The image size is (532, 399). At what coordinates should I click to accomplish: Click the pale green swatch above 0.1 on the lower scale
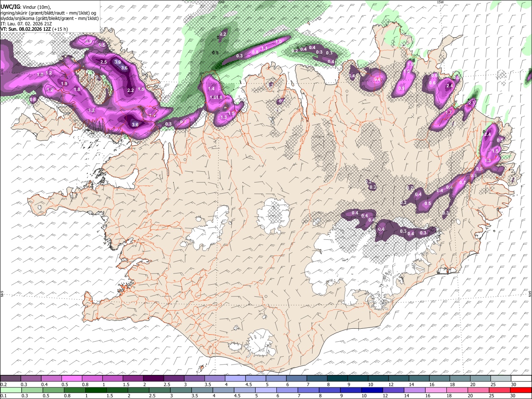coord(11,390)
